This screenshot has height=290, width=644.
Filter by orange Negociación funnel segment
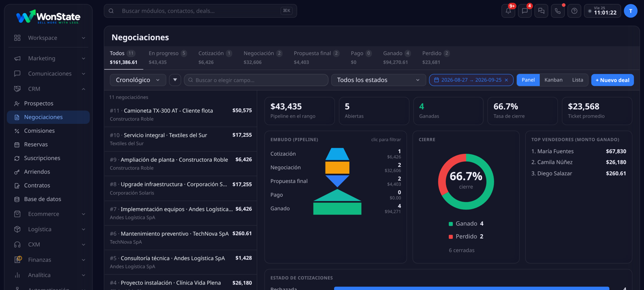click(337, 167)
